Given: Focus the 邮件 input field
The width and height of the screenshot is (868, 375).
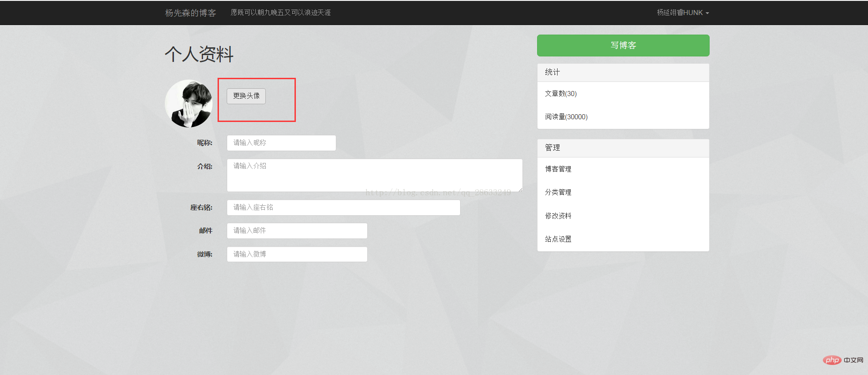Looking at the screenshot, I should 297,231.
